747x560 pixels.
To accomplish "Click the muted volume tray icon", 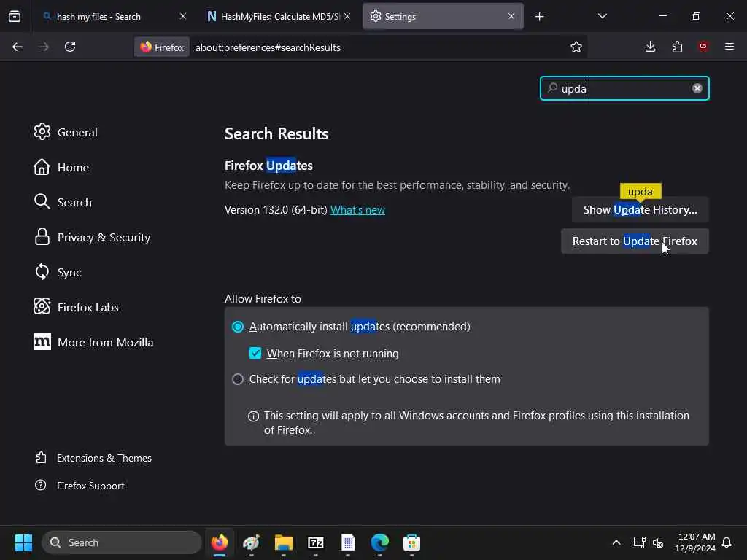I will tap(659, 542).
